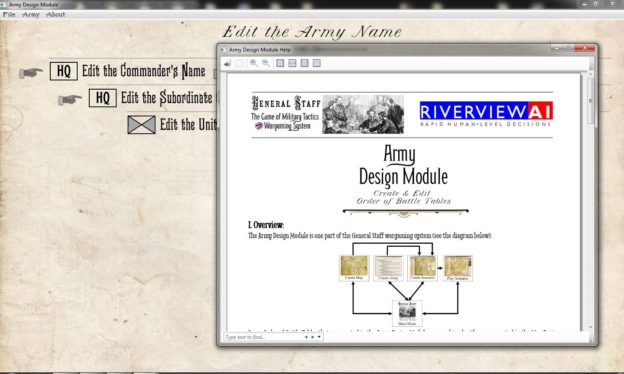This screenshot has width=624, height=374.
Task: Select the second page-layout icon in Help toolbar
Action: 292,63
